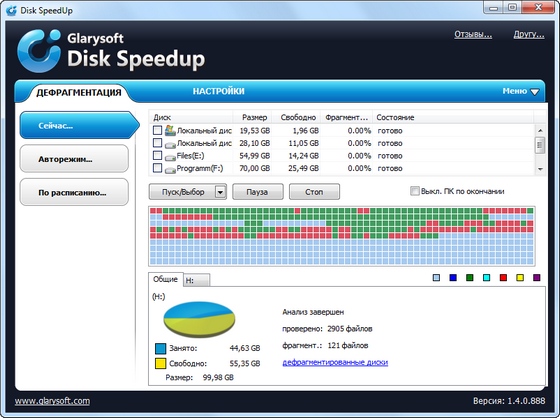Open the дефрагментированные диски link
560x418 pixels.
tap(335, 362)
